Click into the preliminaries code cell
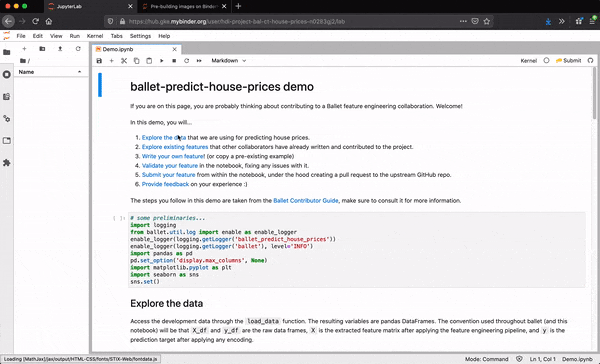The image size is (600, 364). click(357, 250)
